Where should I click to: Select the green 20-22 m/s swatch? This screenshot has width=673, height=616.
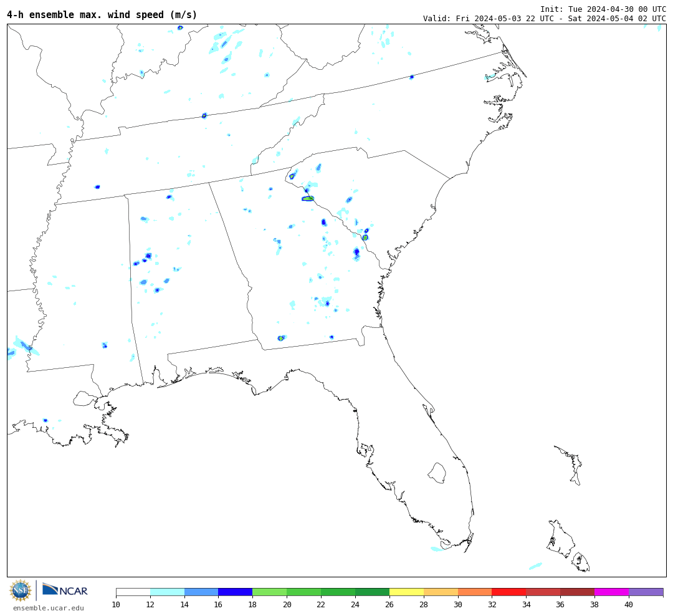(x=304, y=592)
